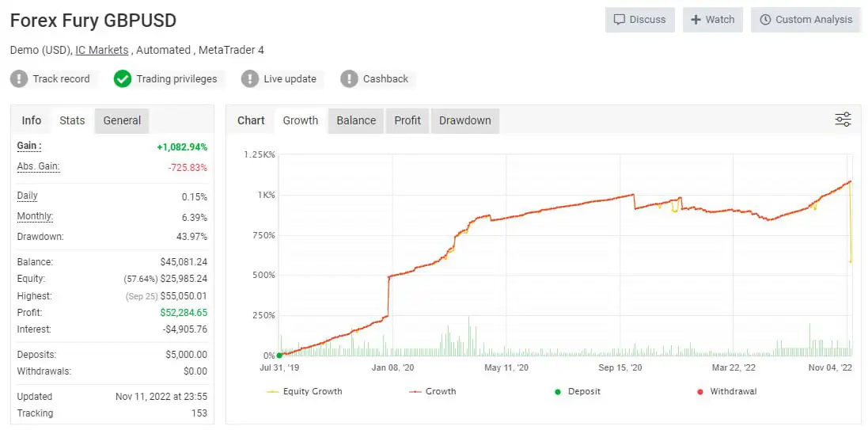Select the Stats tab
This screenshot has width=868, height=430.
(72, 120)
